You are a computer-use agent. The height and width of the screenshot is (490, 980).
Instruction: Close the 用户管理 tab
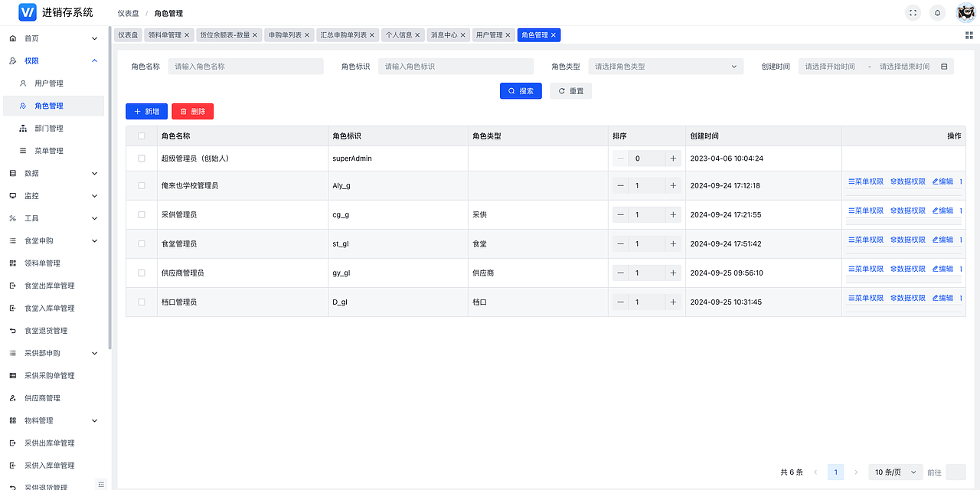(x=508, y=35)
